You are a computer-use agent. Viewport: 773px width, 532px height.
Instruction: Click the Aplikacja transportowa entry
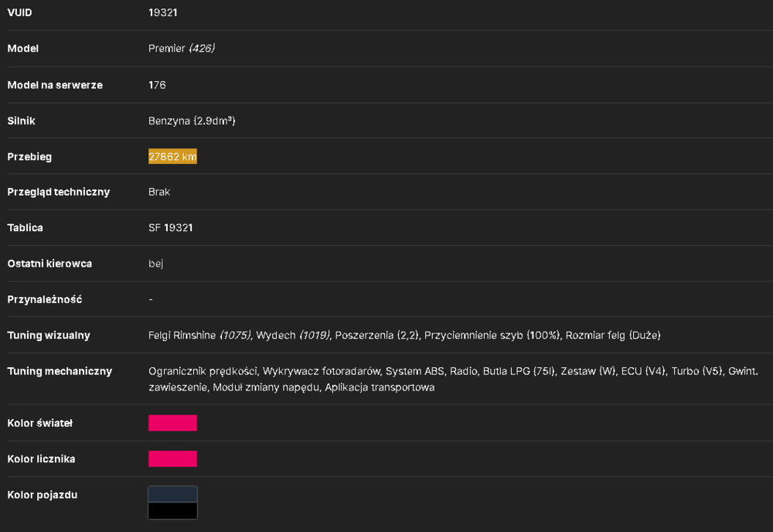tap(380, 387)
